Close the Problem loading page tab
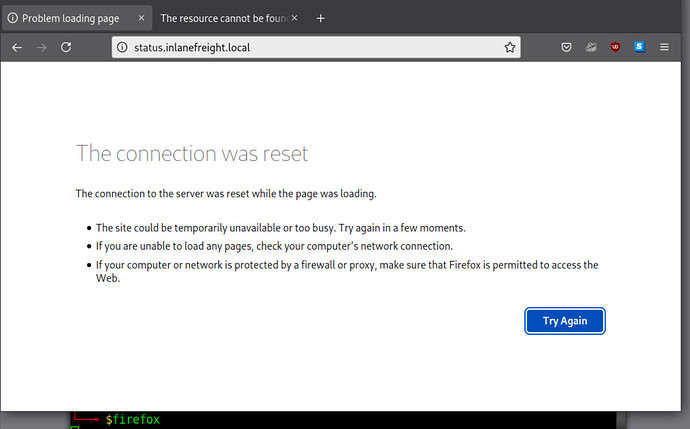This screenshot has height=429, width=690. click(140, 18)
